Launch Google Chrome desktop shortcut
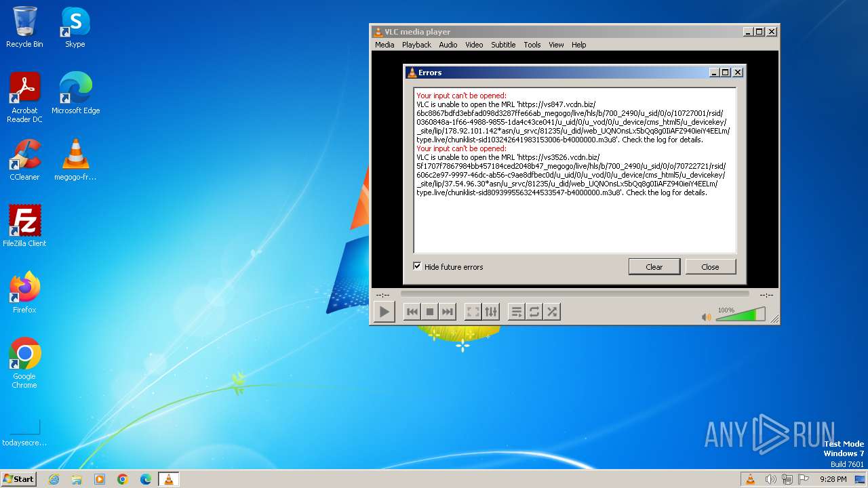Image resolution: width=868 pixels, height=488 pixels. (x=24, y=363)
